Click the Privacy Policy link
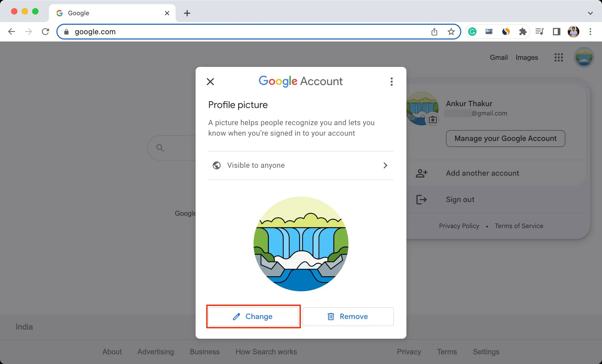 (x=459, y=226)
